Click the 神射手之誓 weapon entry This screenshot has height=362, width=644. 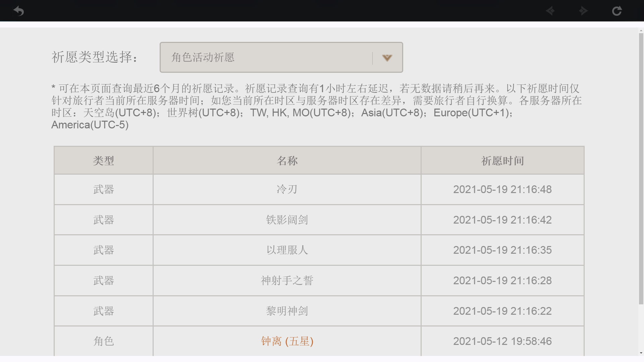(x=287, y=281)
